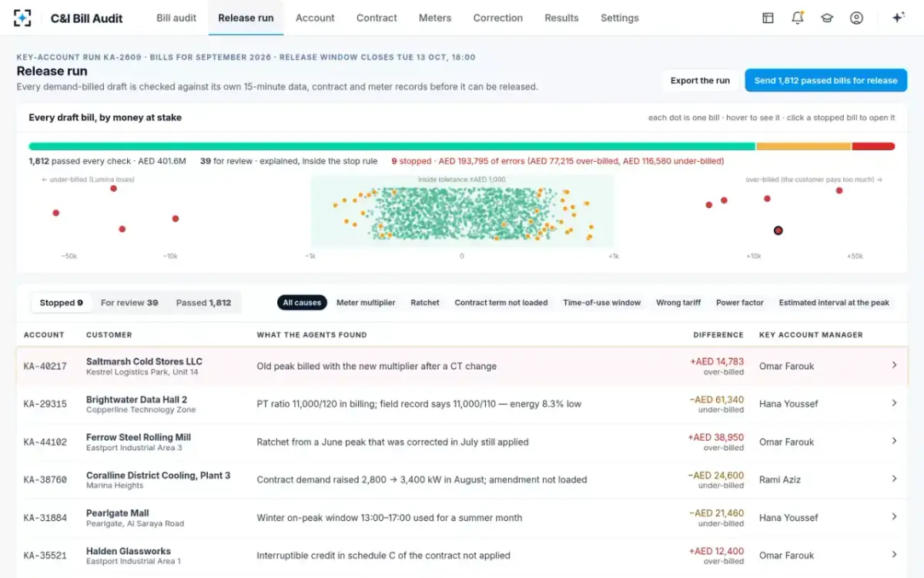Viewport: 924px width, 578px height.
Task: Click the amber for-review segment of the bar
Action: [804, 146]
